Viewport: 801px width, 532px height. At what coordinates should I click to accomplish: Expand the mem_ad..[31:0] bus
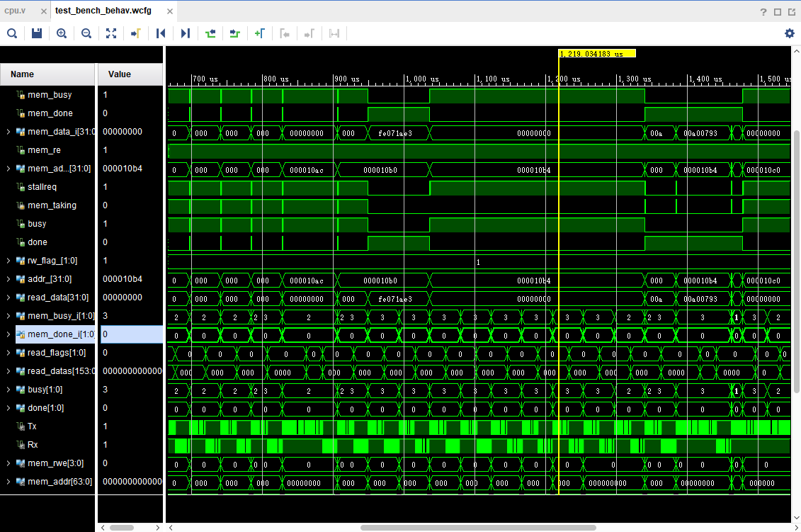pyautogui.click(x=8, y=169)
